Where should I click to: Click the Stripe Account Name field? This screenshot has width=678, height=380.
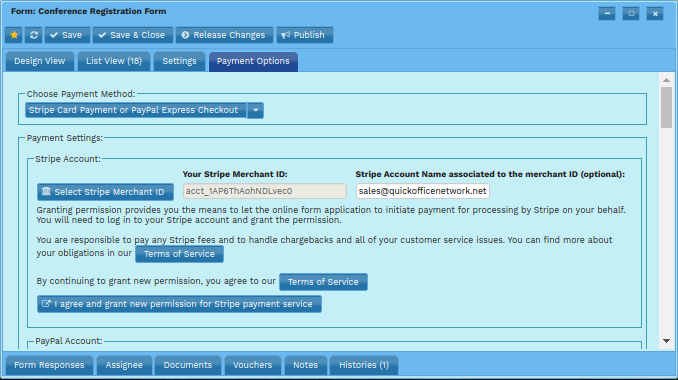tap(422, 191)
